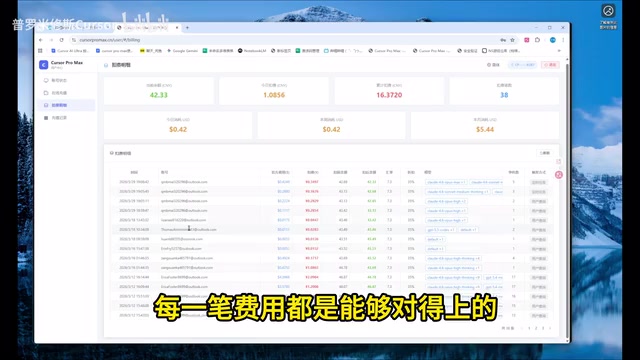Screen dimensions: 640x360
Task: Click the 16.3720 stat card
Action: (389, 91)
